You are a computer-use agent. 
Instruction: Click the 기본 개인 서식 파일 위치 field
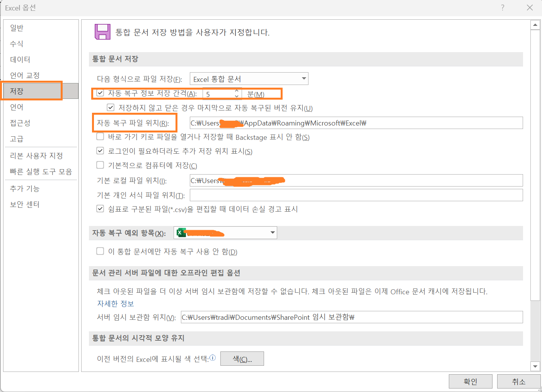[356, 195]
